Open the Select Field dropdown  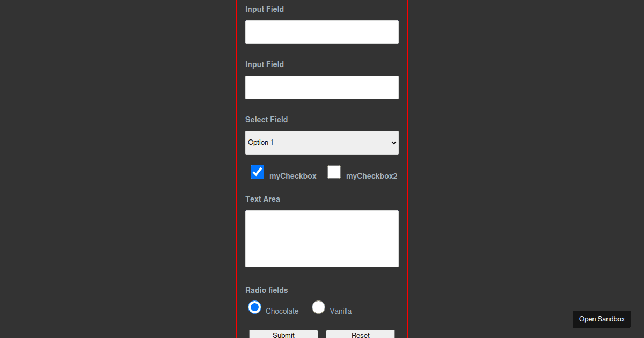321,142
